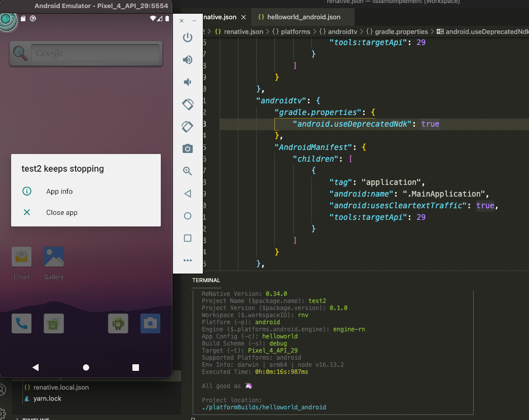The width and height of the screenshot is (529, 420).
Task: Increase the emulator volume
Action: 188,60
